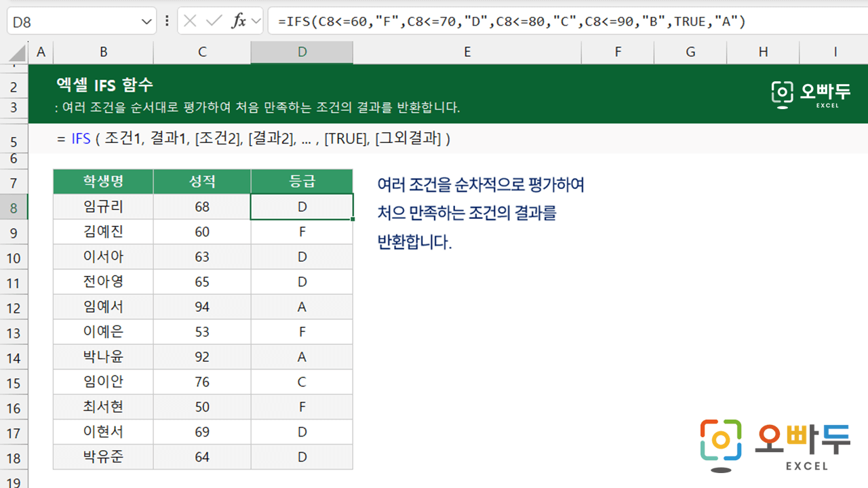The height and width of the screenshot is (488, 868).
Task: Select column H header
Action: click(x=763, y=52)
